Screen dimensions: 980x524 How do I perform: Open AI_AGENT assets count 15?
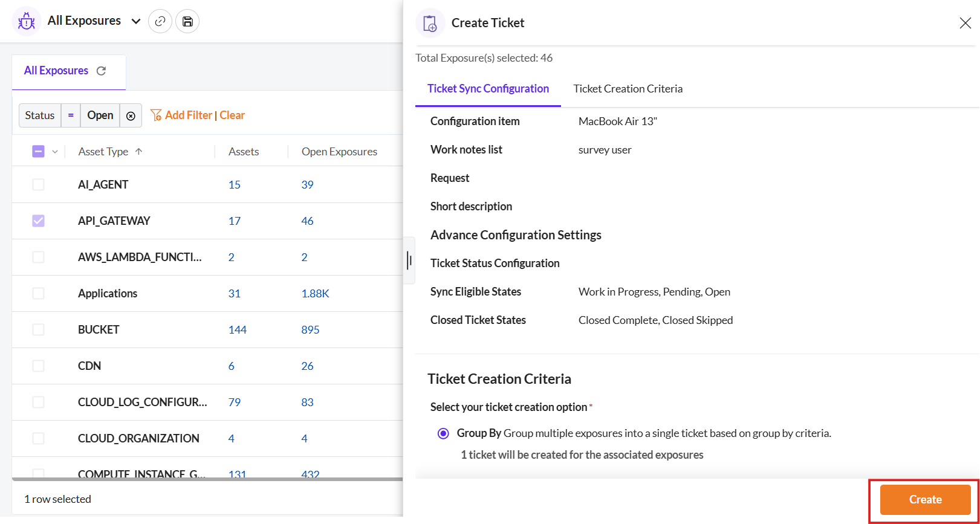(235, 185)
